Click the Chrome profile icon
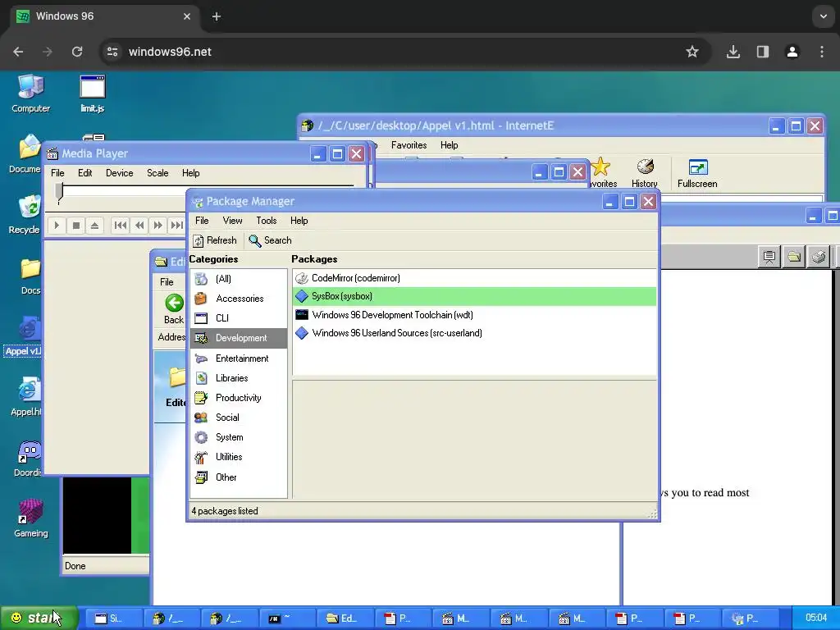The width and height of the screenshot is (840, 630). (x=792, y=52)
